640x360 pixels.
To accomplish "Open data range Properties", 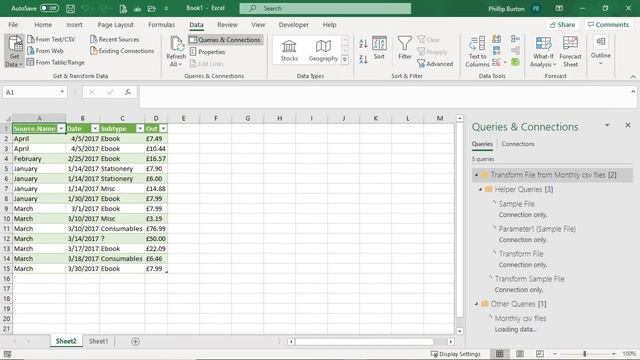I will (x=207, y=52).
